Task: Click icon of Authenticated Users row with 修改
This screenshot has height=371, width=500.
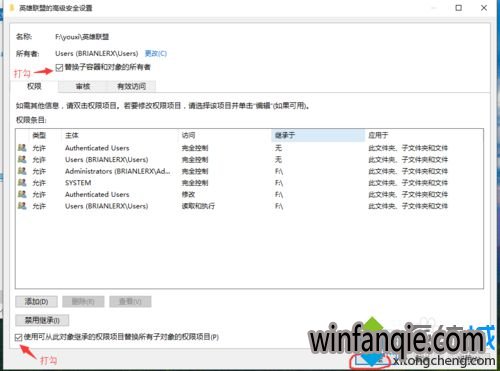Action: click(22, 194)
